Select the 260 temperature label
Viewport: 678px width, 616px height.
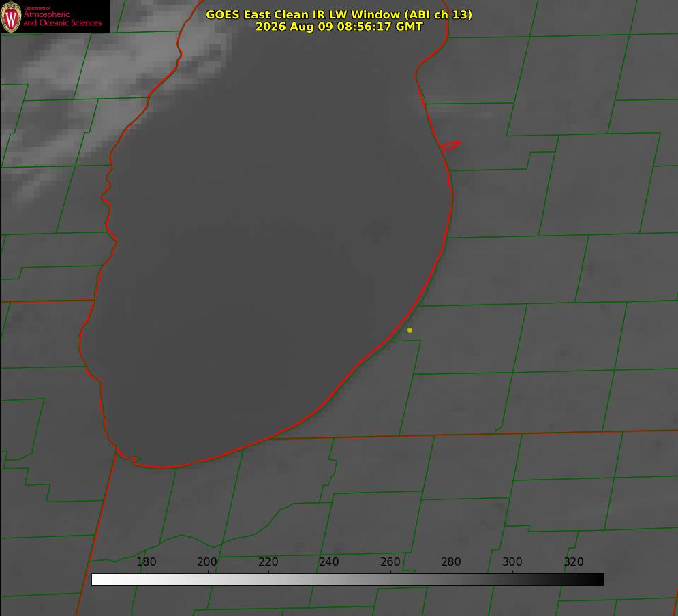[390, 561]
